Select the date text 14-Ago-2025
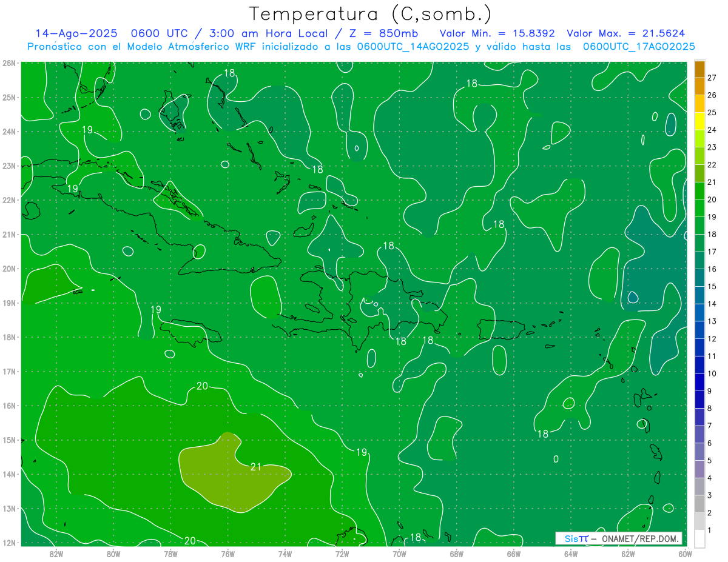The width and height of the screenshot is (728, 562). pyautogui.click(x=76, y=33)
